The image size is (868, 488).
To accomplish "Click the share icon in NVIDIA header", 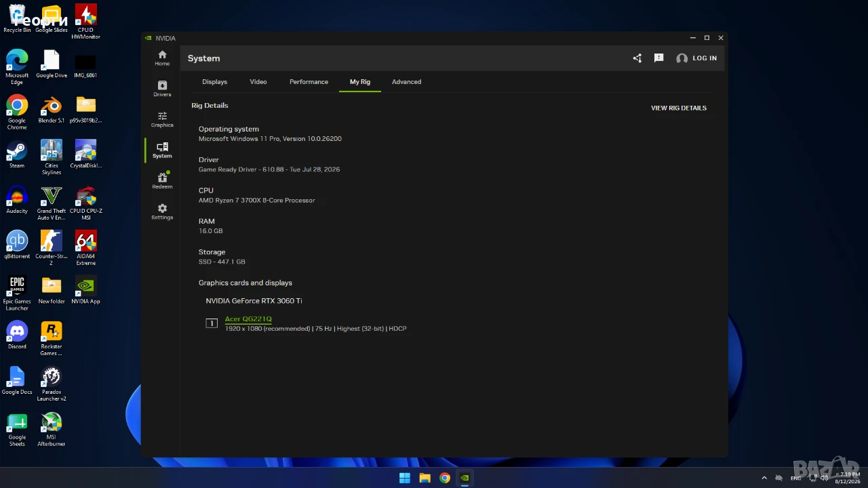I will pyautogui.click(x=637, y=58).
